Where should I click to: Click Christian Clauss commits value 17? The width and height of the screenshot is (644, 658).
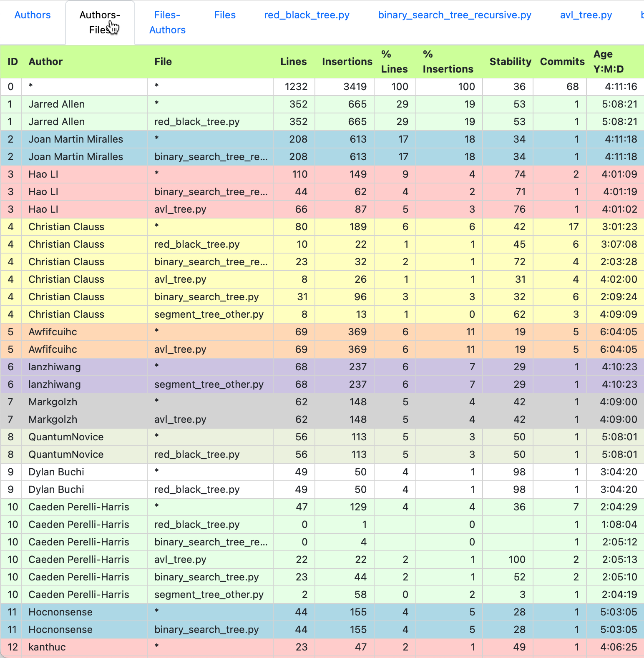click(574, 227)
